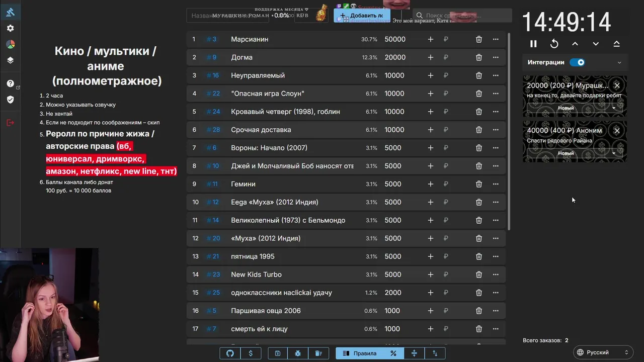This screenshot has width=644, height=362.
Task: Open the layers icon in left sidebar
Action: (x=10, y=60)
